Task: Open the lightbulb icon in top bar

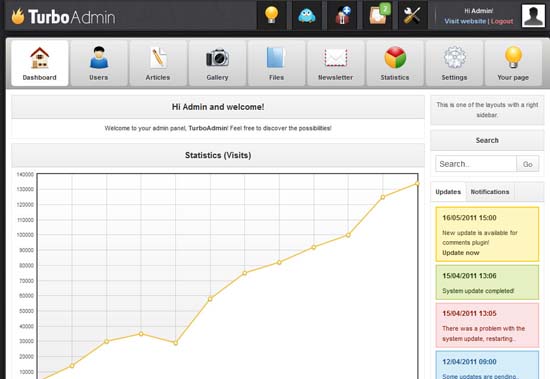Action: [x=271, y=15]
